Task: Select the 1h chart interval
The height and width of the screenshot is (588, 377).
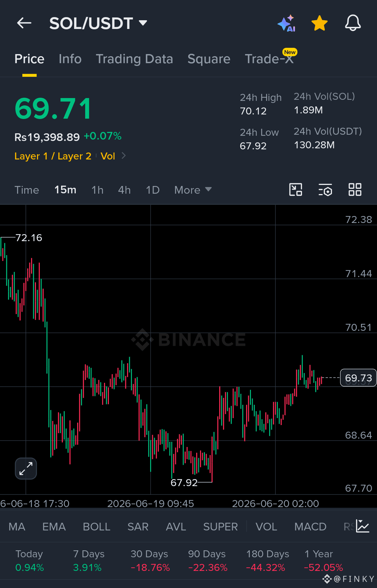Action: pos(97,190)
